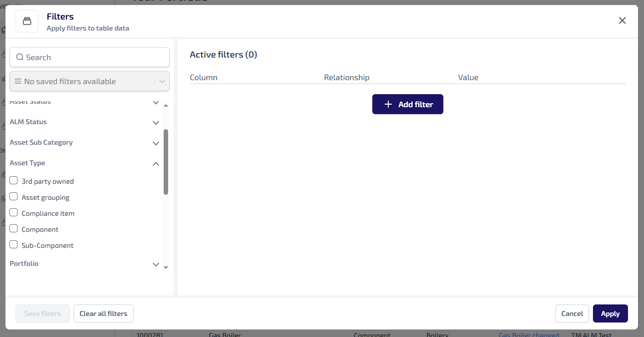
Task: Check the 3rd party owned checkbox
Action: click(x=14, y=181)
